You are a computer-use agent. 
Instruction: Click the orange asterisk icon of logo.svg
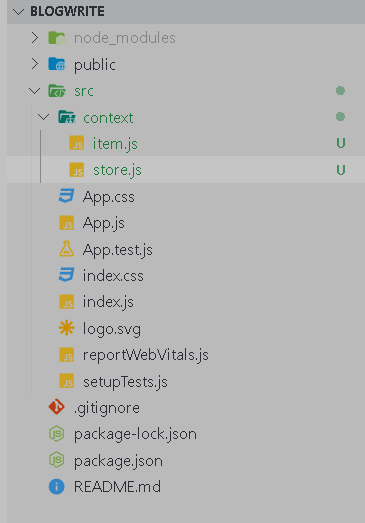(66, 328)
